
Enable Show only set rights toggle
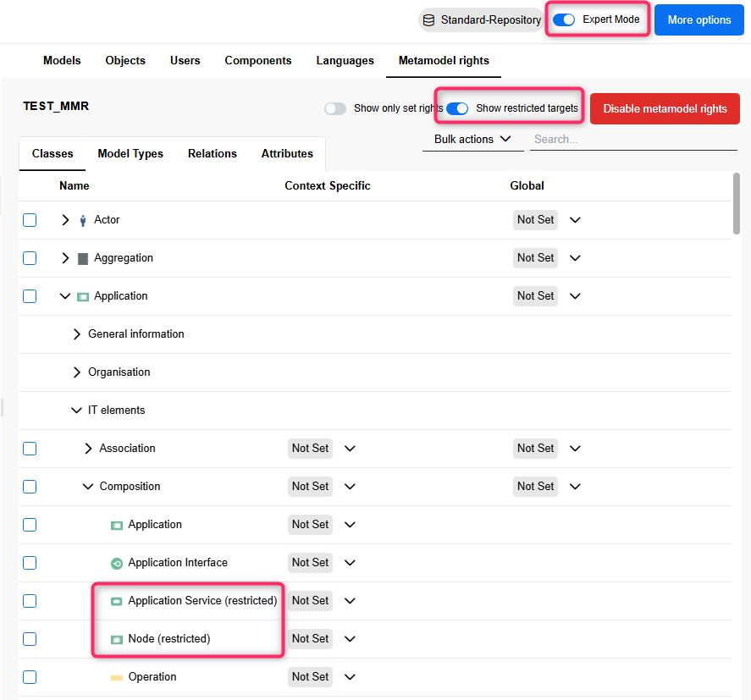click(335, 108)
